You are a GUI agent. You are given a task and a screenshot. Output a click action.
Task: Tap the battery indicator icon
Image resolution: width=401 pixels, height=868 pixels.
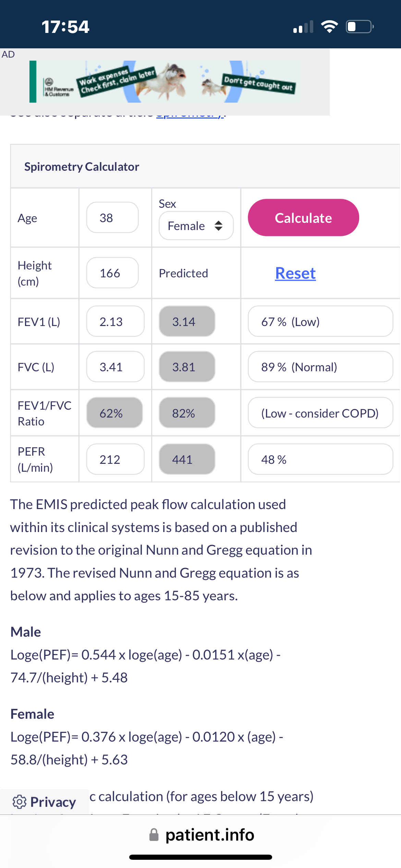(360, 26)
